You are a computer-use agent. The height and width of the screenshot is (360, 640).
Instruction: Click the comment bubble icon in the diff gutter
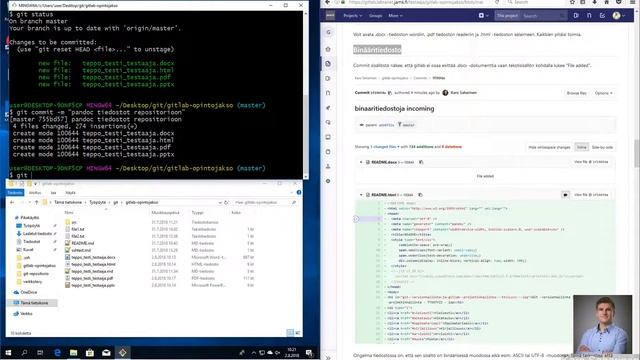[356, 219]
